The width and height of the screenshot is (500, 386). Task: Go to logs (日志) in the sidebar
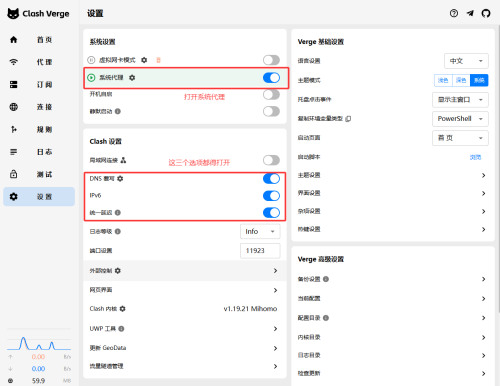39,152
